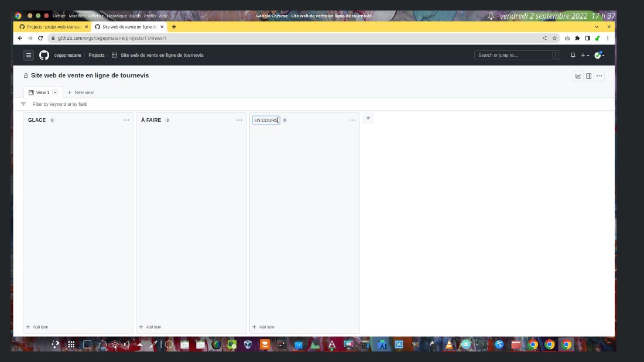Viewport: 644px width, 362px height.
Task: Expand the plus create-new dropdown in header
Action: pos(585,55)
